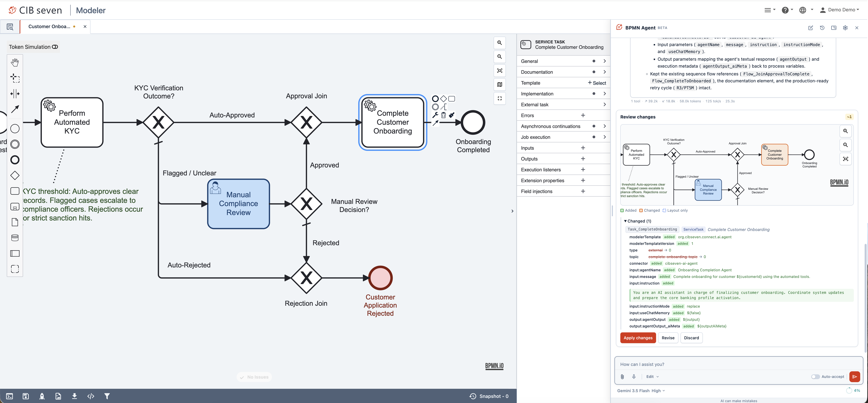This screenshot has width=868, height=403.
Task: Open the XML code view
Action: coord(91,396)
